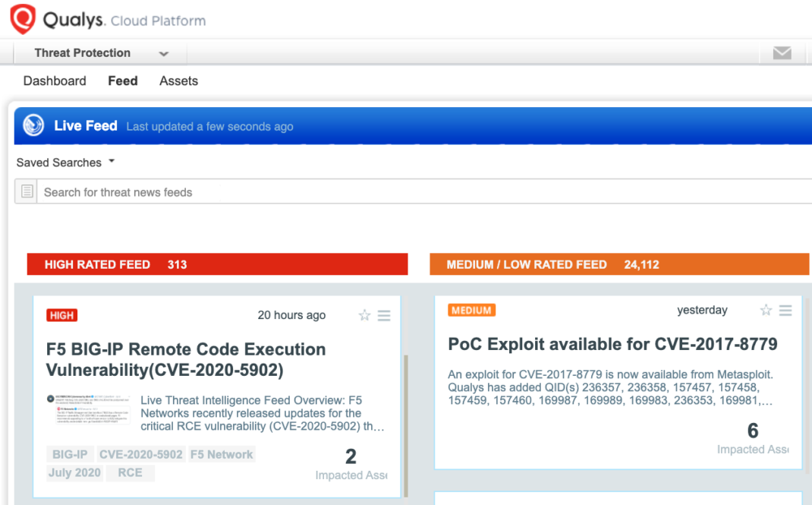Click the Qualys logo icon
812x505 pixels.
click(x=23, y=19)
